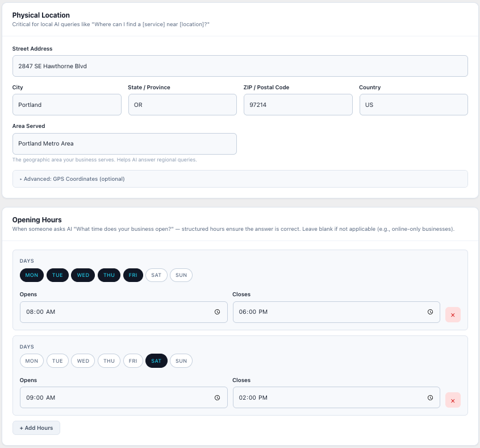
Task: Enable SAT in the weekday hours row
Action: (156, 275)
